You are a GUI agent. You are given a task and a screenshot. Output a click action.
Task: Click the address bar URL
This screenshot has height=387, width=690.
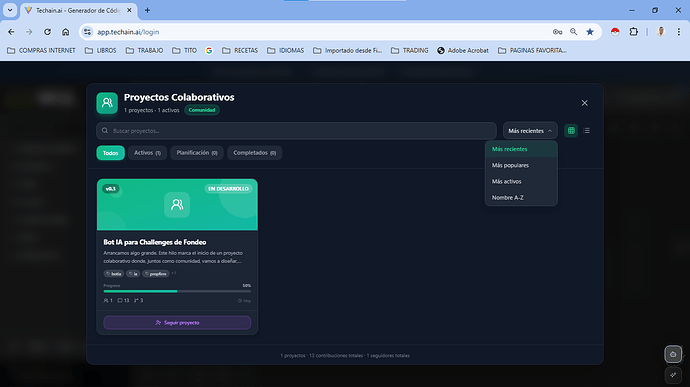coord(128,32)
